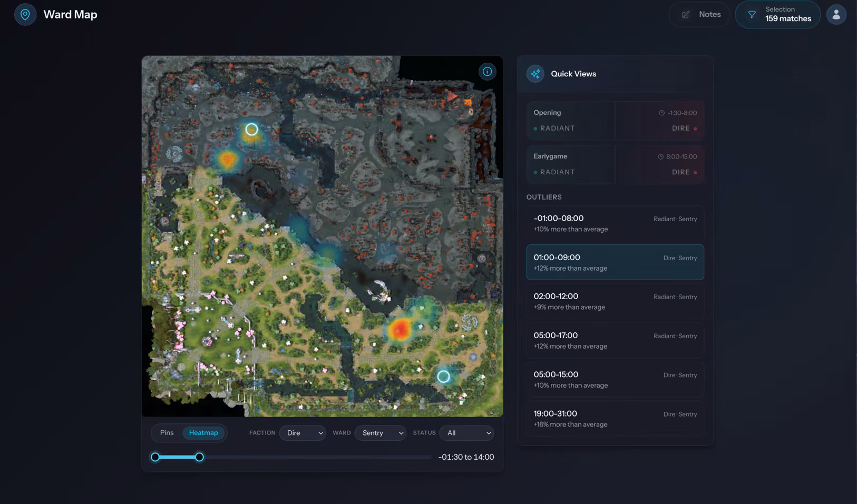Screen dimensions: 857x504
Task: Click the time range slider start handle
Action: (155, 457)
